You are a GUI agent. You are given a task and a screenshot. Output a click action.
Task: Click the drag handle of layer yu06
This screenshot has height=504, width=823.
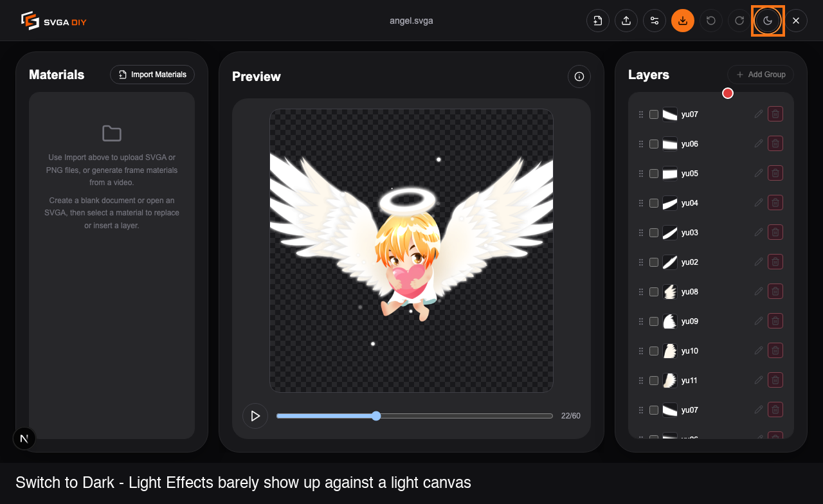(x=641, y=144)
